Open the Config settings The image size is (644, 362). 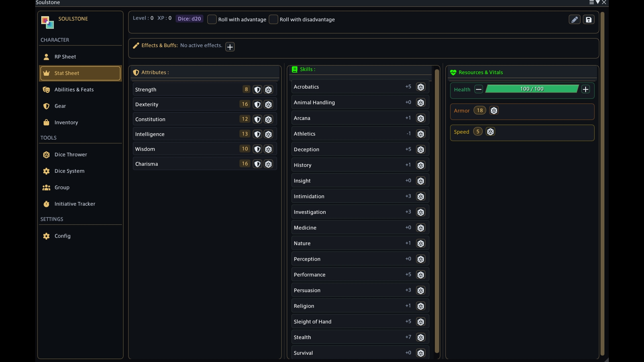[80, 236]
